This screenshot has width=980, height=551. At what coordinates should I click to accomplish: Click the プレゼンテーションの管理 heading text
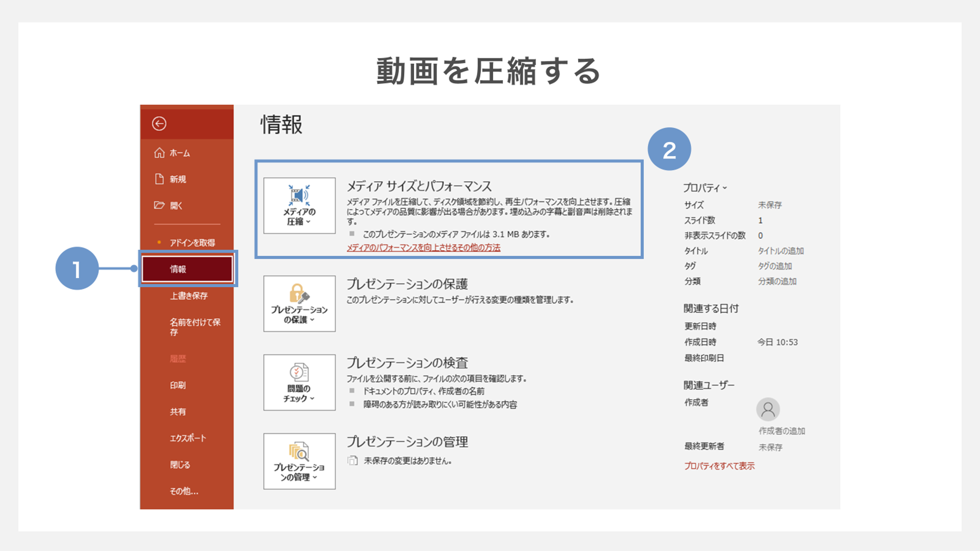click(407, 442)
